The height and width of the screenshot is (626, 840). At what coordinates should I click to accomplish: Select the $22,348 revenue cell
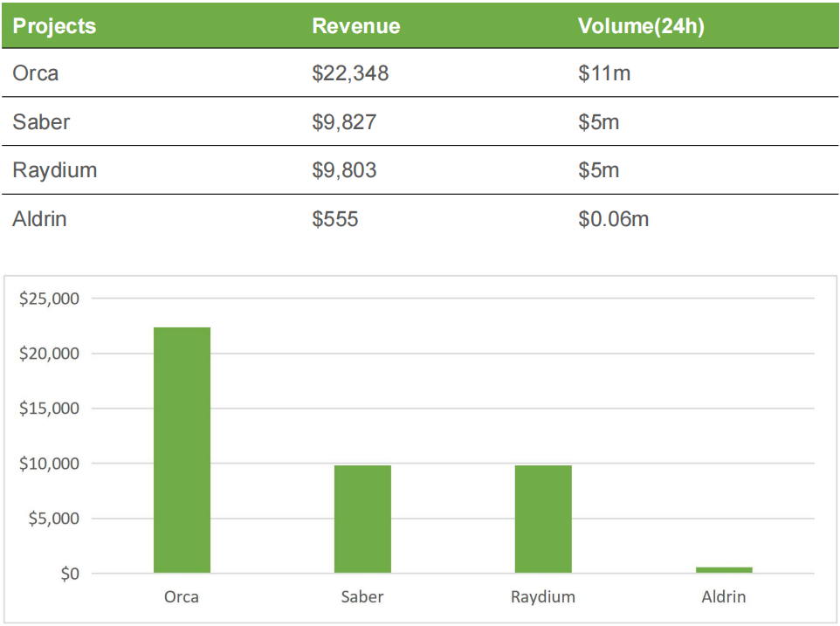tap(350, 73)
